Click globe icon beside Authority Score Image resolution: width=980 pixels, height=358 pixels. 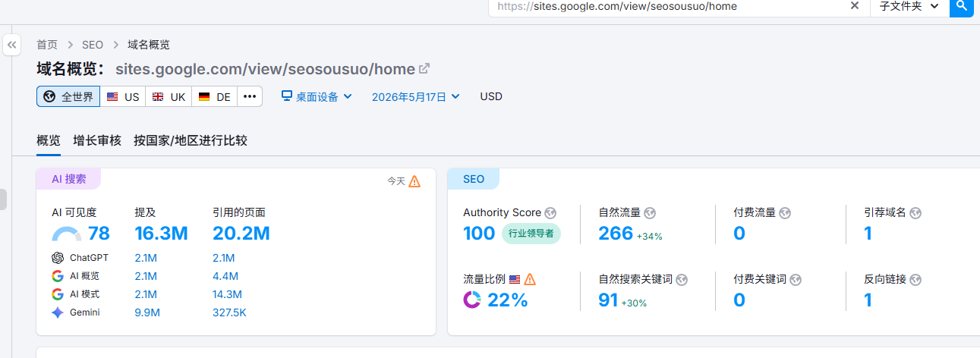pyautogui.click(x=551, y=213)
